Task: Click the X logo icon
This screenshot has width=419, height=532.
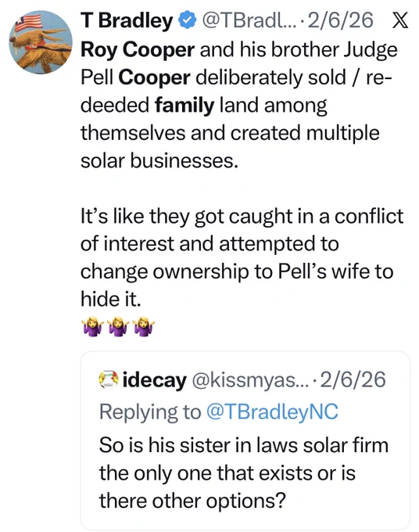Action: tap(399, 21)
